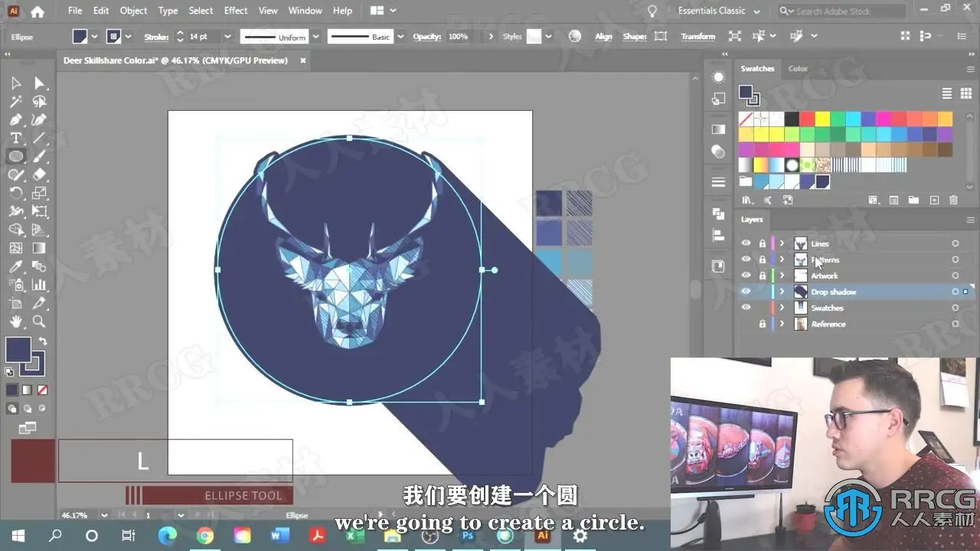The height and width of the screenshot is (551, 980).
Task: Delete swatch with the Swatches trash icon
Action: pyautogui.click(x=953, y=201)
